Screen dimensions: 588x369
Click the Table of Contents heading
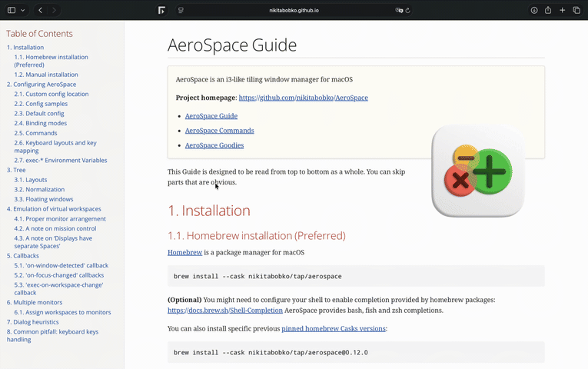coord(39,34)
